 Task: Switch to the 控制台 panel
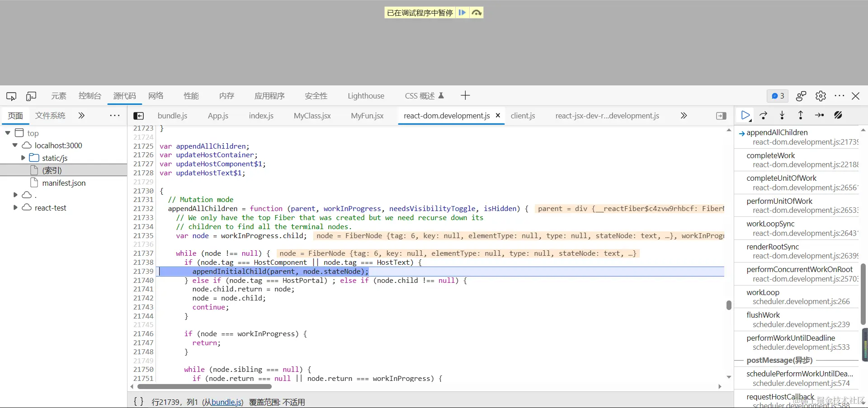click(90, 96)
